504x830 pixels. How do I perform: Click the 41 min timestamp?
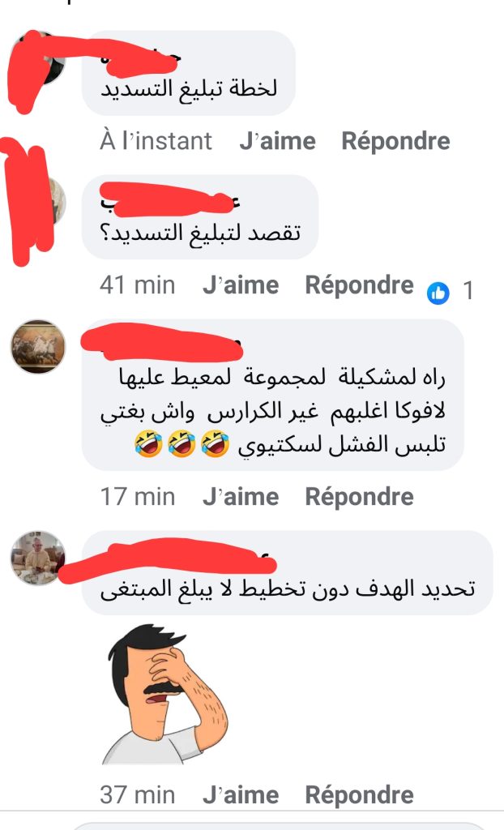137,286
